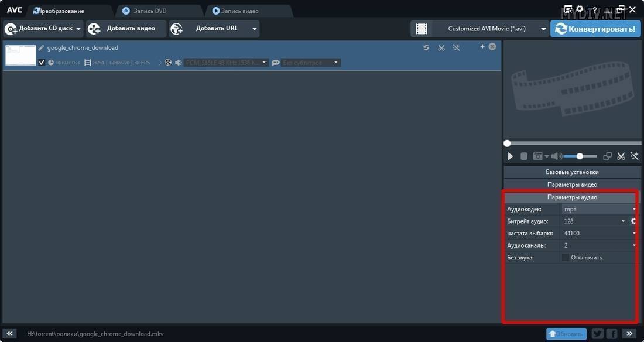The width and height of the screenshot is (644, 342).
Task: Click the clock duration icon in the video row
Action: (51, 63)
